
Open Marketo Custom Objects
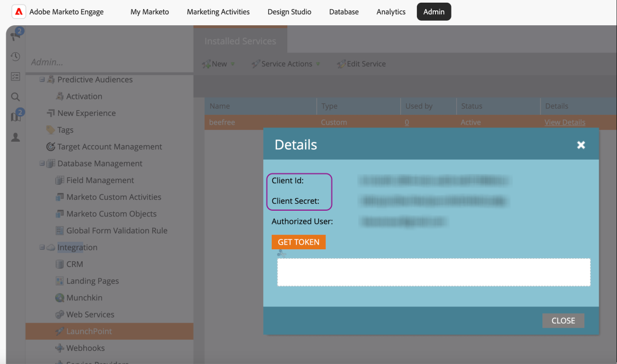111,214
